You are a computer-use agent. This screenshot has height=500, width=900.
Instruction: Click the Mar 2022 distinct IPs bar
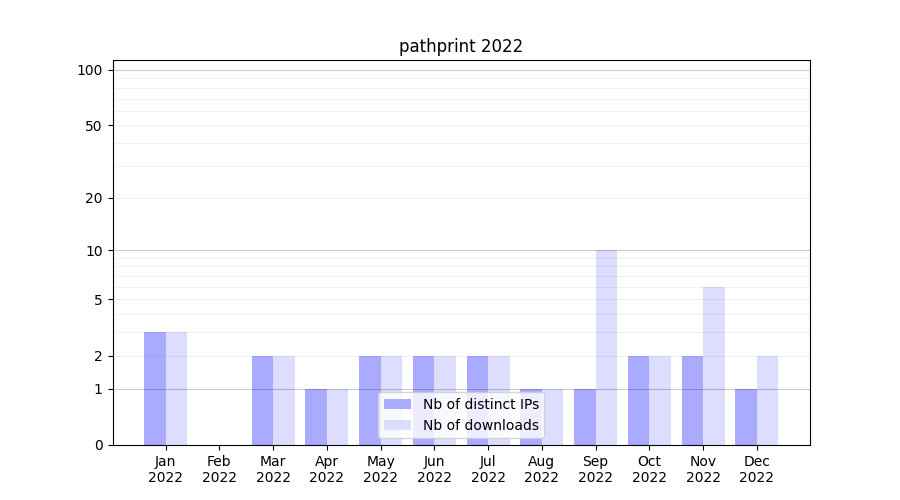pos(262,400)
